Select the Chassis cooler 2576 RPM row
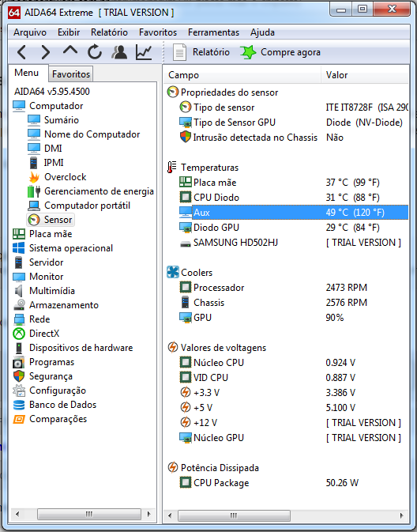 click(x=293, y=303)
